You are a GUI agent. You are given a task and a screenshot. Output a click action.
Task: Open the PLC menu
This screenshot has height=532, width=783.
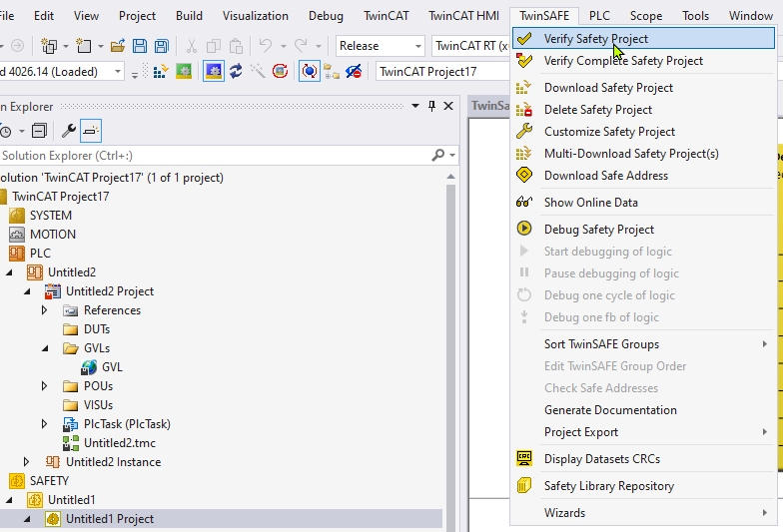point(599,16)
